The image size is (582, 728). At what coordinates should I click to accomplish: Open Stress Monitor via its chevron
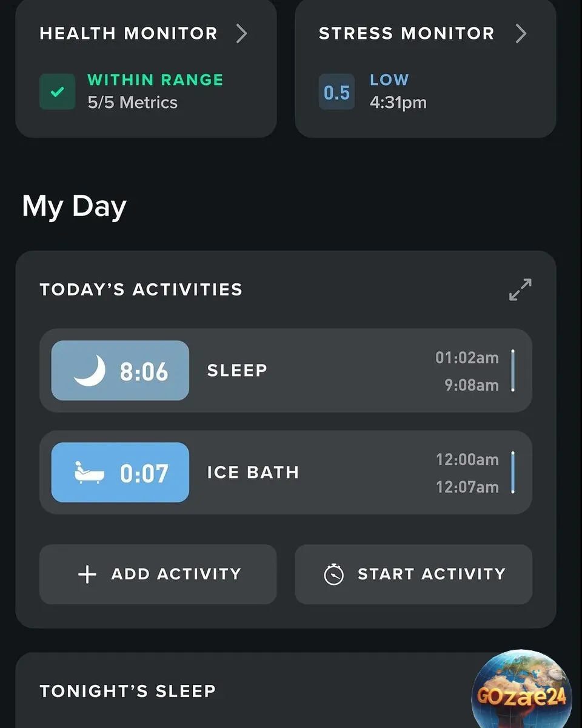click(521, 34)
